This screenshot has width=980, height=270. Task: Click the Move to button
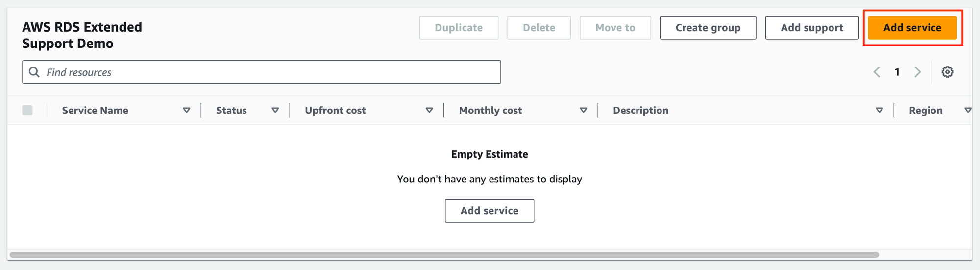point(615,28)
